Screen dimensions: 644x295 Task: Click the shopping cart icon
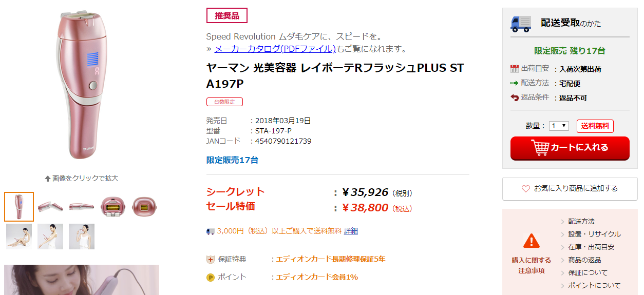[540, 148]
